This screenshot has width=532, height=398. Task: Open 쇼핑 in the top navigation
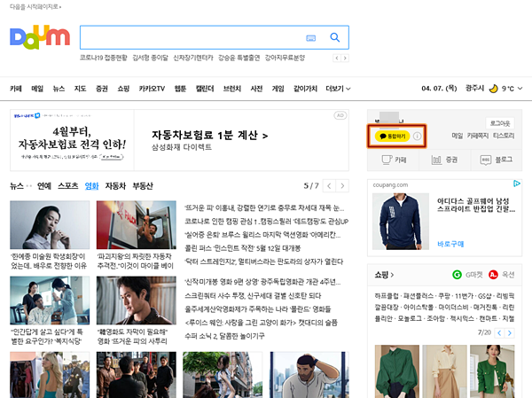click(x=123, y=89)
